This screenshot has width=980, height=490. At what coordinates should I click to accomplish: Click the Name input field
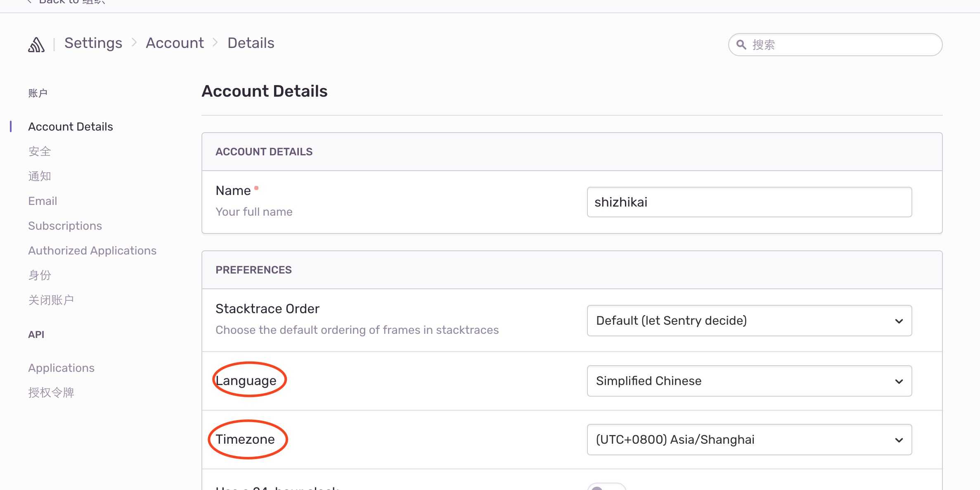[749, 202]
